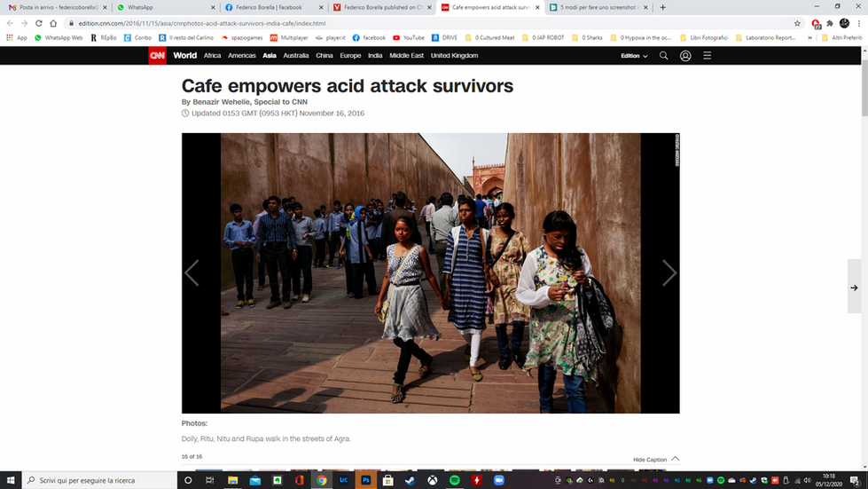Viewport: 868px width, 489px height.
Task: Switch to the WhatsApp browser tab
Action: 166,7
